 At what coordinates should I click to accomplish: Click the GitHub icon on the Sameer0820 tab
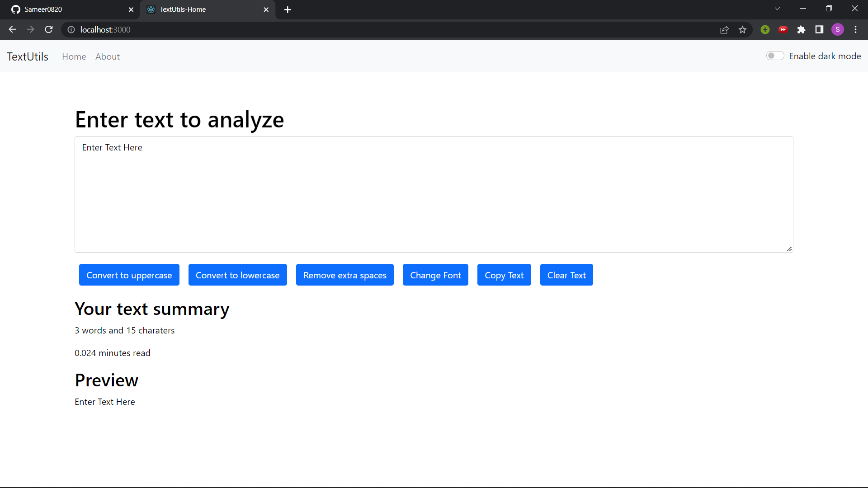15,9
